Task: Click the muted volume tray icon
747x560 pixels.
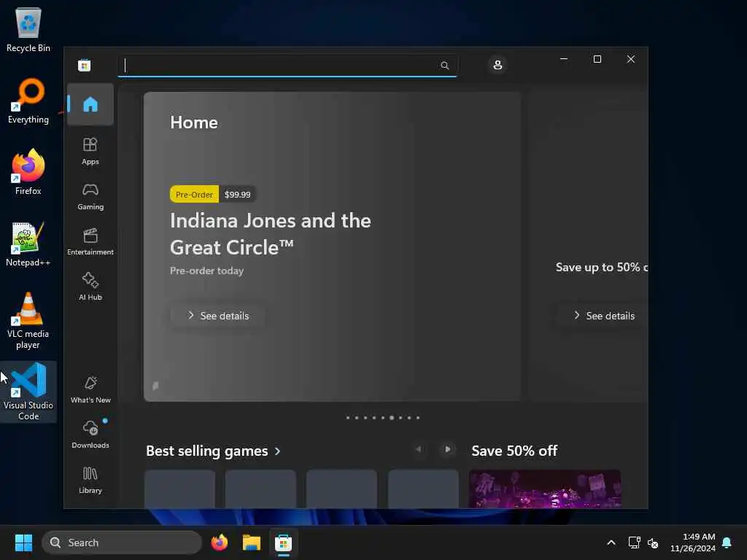Action: point(653,542)
